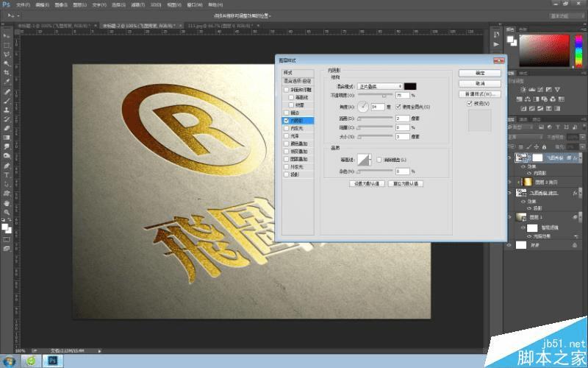Select the Hand tool
588x368 pixels.
[7, 203]
